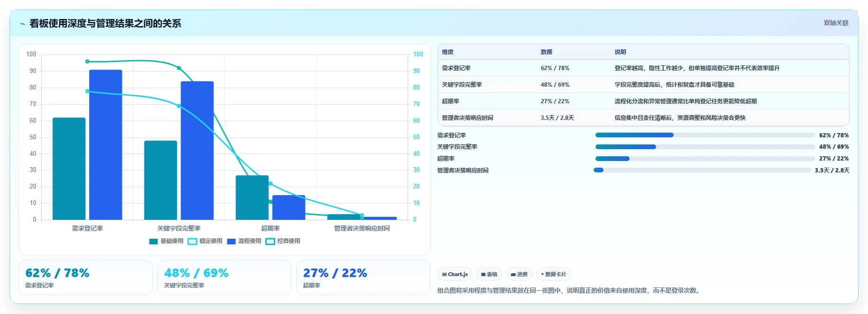The width and height of the screenshot is (868, 314).
Task: Click the 进度 tag chip
Action: (x=519, y=274)
